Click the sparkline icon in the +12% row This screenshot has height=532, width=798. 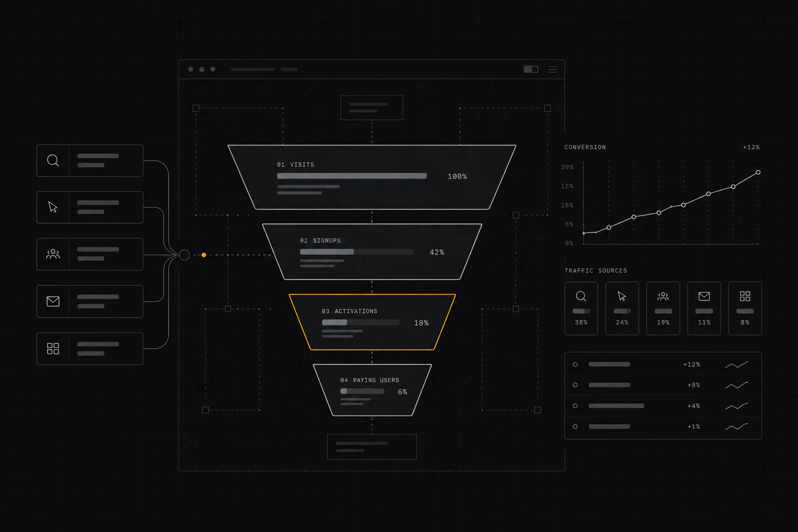click(737, 365)
